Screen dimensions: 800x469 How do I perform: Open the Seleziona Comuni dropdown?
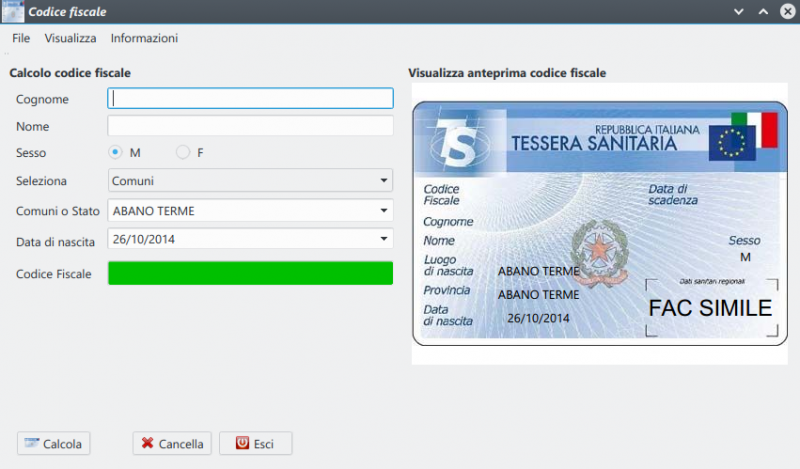pos(250,181)
